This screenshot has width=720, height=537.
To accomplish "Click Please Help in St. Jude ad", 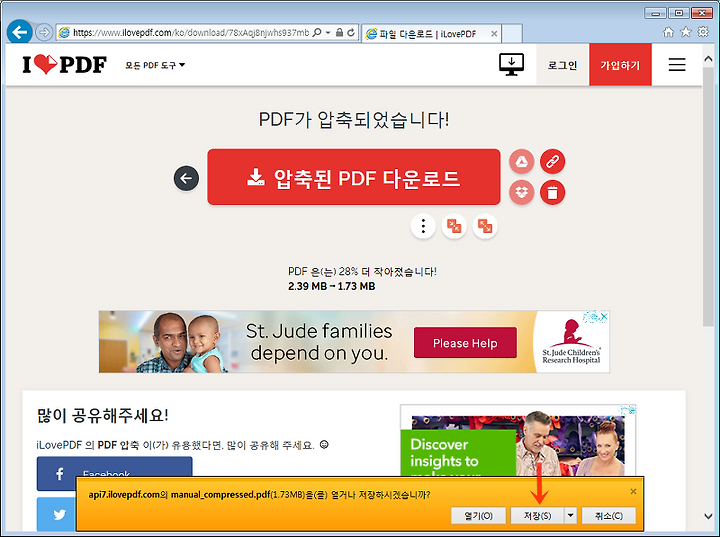I will click(465, 343).
